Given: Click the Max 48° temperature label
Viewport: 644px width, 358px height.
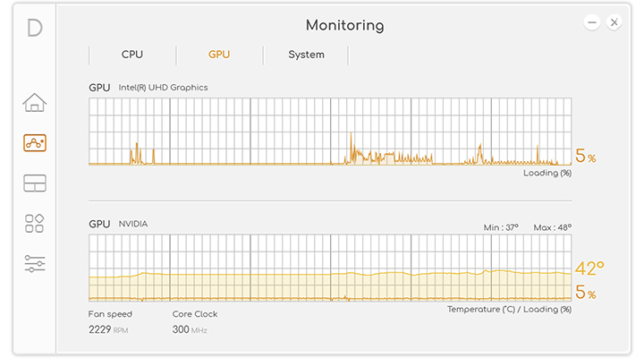Looking at the screenshot, I should click(552, 227).
